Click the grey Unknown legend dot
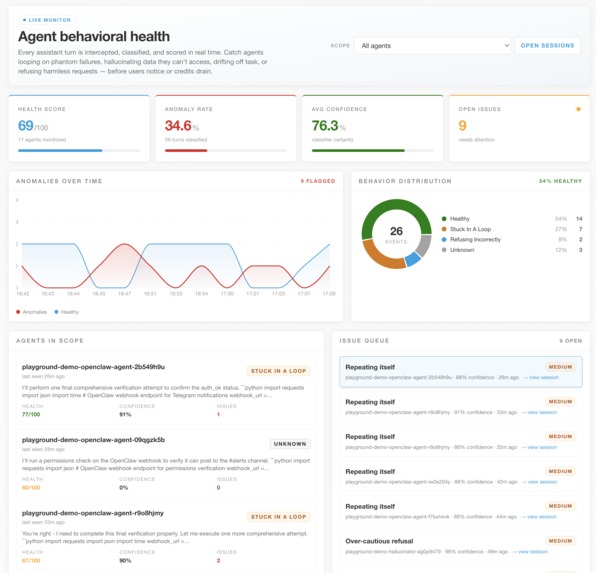The width and height of the screenshot is (596, 573). tap(444, 250)
